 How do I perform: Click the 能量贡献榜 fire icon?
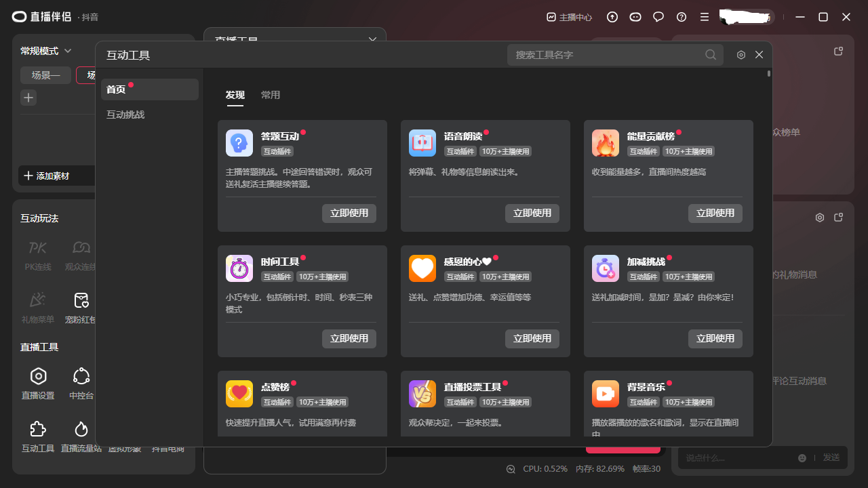(606, 143)
